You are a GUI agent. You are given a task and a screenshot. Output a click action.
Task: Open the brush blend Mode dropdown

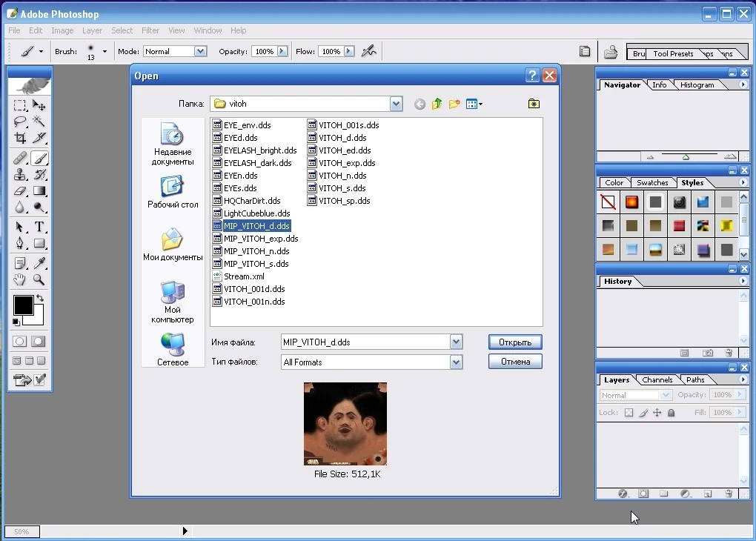coord(200,51)
